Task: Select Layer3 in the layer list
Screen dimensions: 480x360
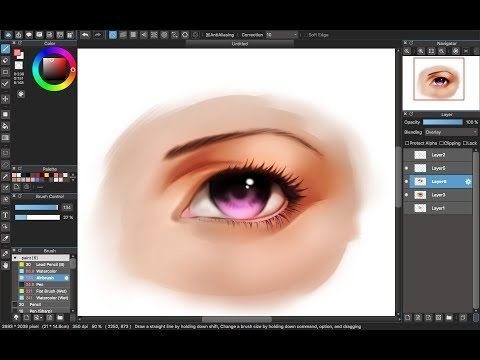Action: (x=438, y=195)
